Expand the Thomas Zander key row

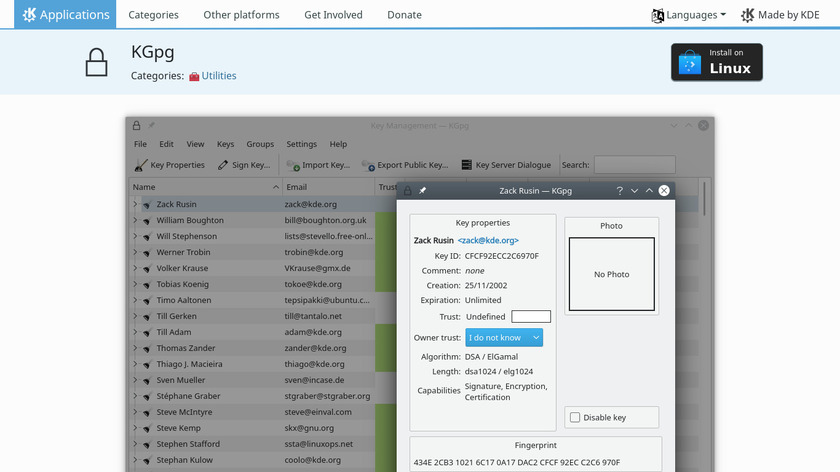tap(136, 348)
